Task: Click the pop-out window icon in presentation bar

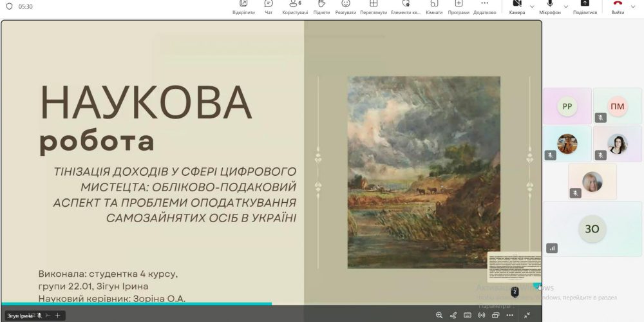Action: coord(496,315)
